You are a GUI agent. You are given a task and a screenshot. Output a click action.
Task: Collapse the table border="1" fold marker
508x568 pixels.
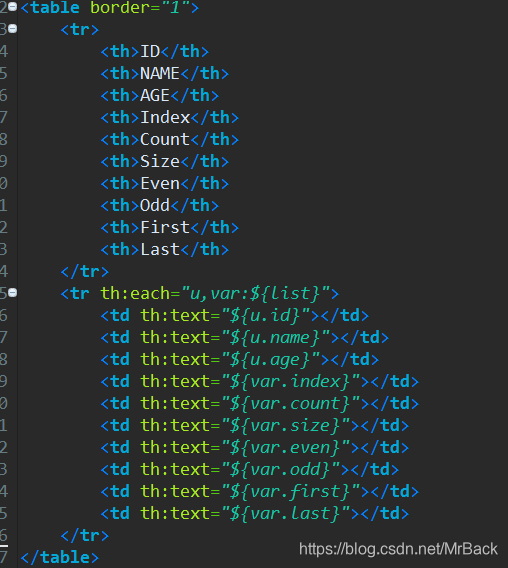coord(13,7)
